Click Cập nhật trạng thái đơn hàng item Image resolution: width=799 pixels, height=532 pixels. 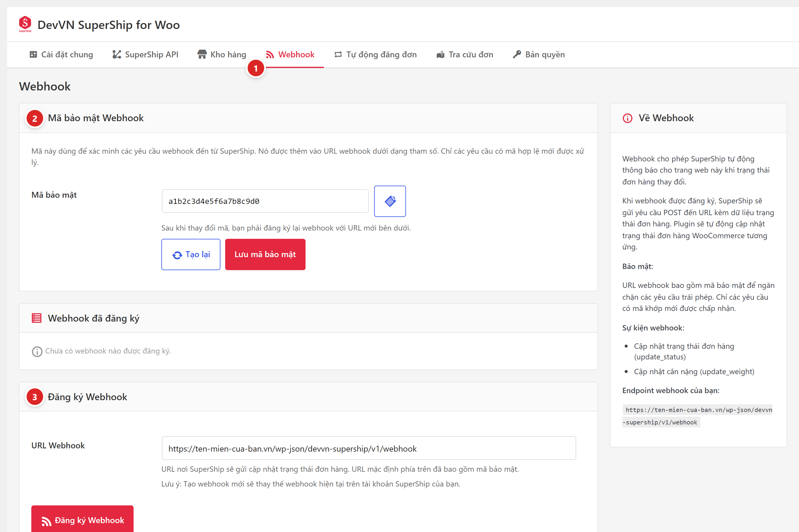pyautogui.click(x=684, y=351)
